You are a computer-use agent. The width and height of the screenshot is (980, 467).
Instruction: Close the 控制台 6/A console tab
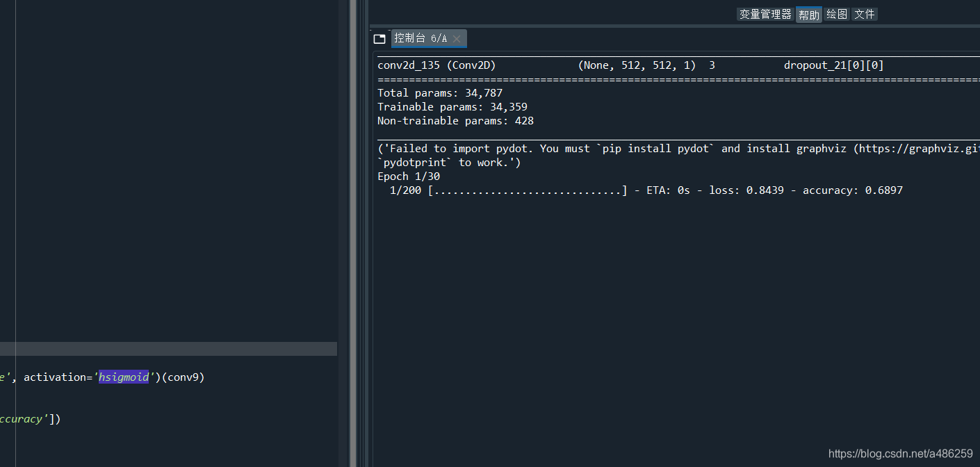point(457,39)
